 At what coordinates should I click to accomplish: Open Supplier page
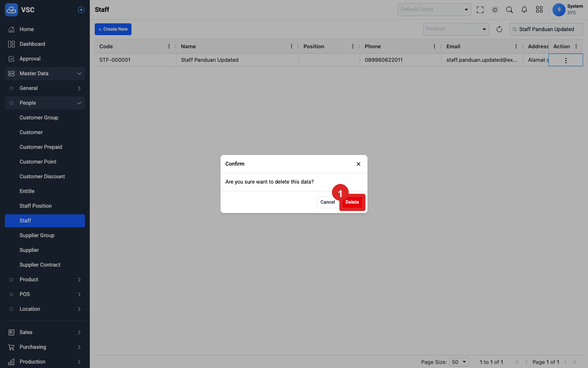(x=45, y=250)
